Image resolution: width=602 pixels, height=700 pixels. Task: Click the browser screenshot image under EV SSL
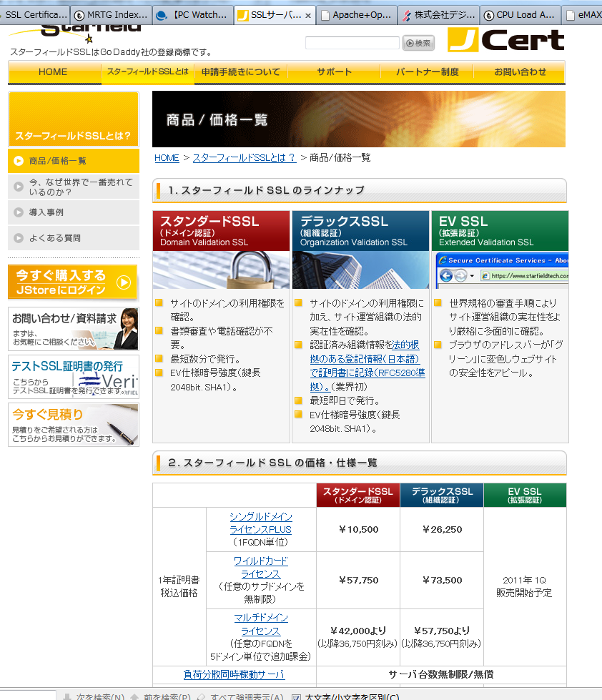tap(500, 270)
